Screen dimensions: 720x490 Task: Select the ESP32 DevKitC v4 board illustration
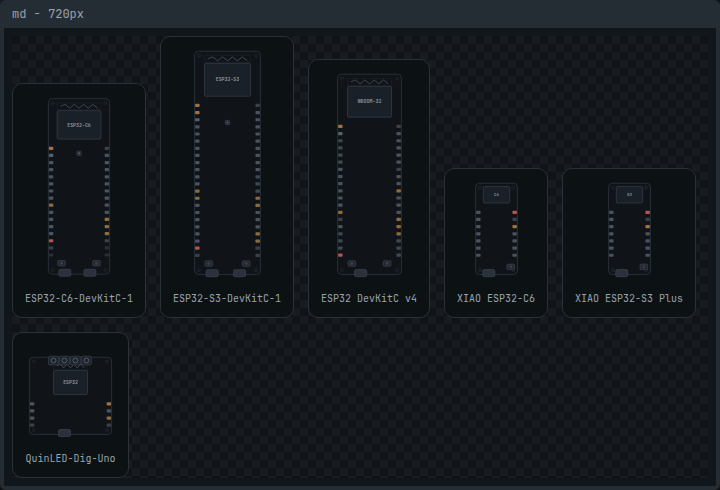pyautogui.click(x=369, y=175)
